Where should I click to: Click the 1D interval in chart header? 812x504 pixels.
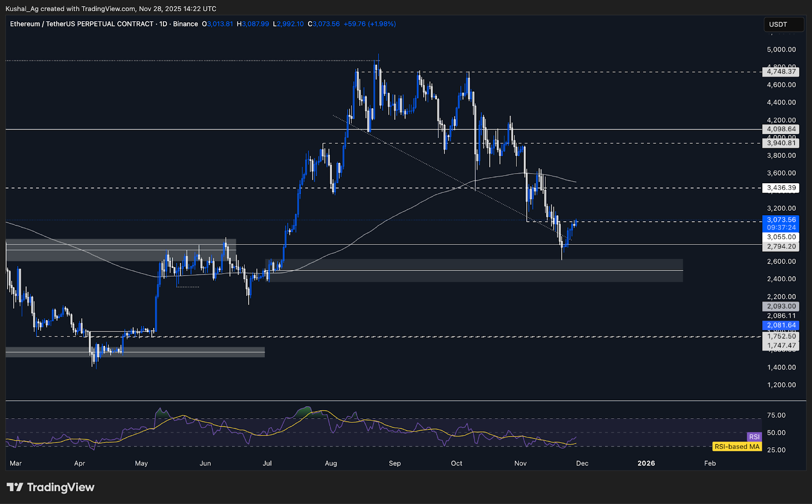point(163,24)
